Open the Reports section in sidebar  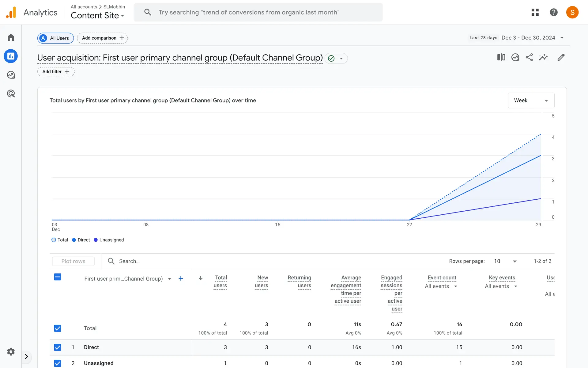click(11, 56)
